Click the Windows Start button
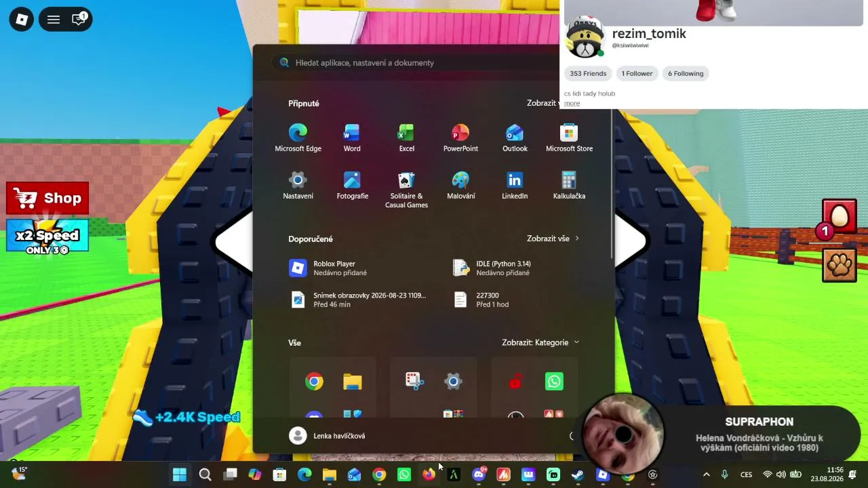The height and width of the screenshot is (488, 868). tap(180, 474)
